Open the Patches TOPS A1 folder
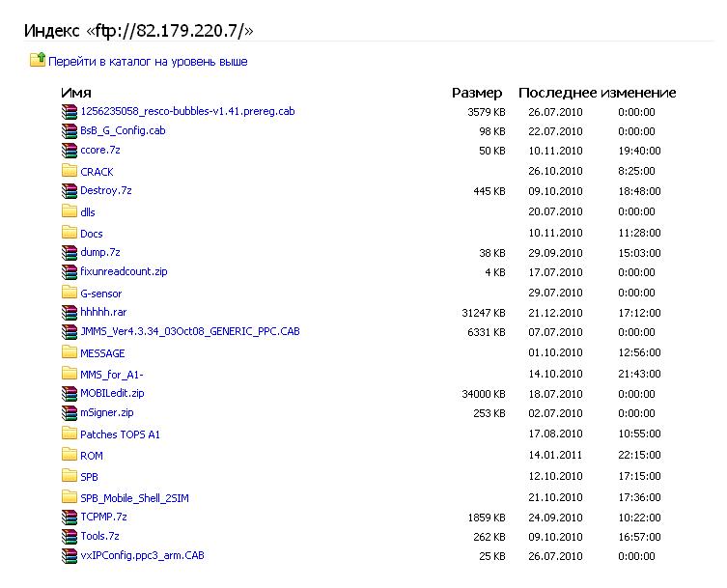727x588 pixels. click(x=120, y=434)
